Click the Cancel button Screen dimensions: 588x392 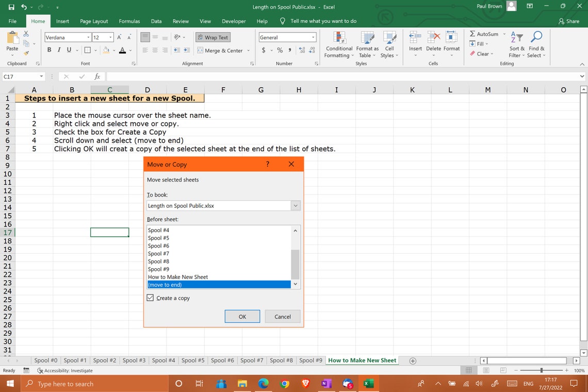click(283, 316)
